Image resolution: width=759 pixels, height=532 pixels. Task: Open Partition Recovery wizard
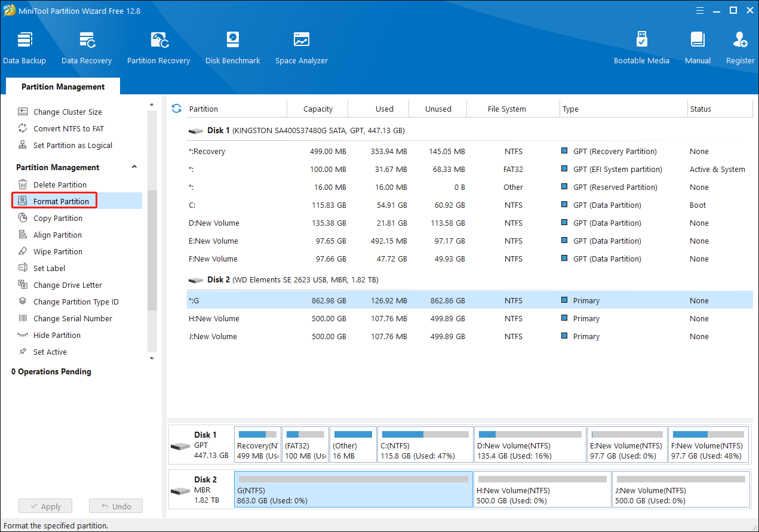[x=158, y=48]
